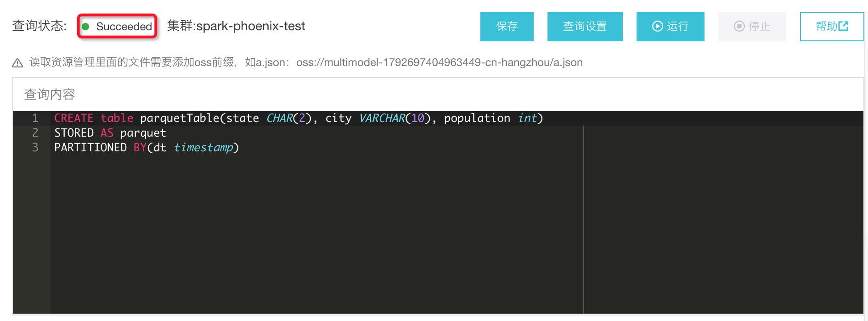Click the Succeeded status text
868x321 pixels.
coord(124,27)
